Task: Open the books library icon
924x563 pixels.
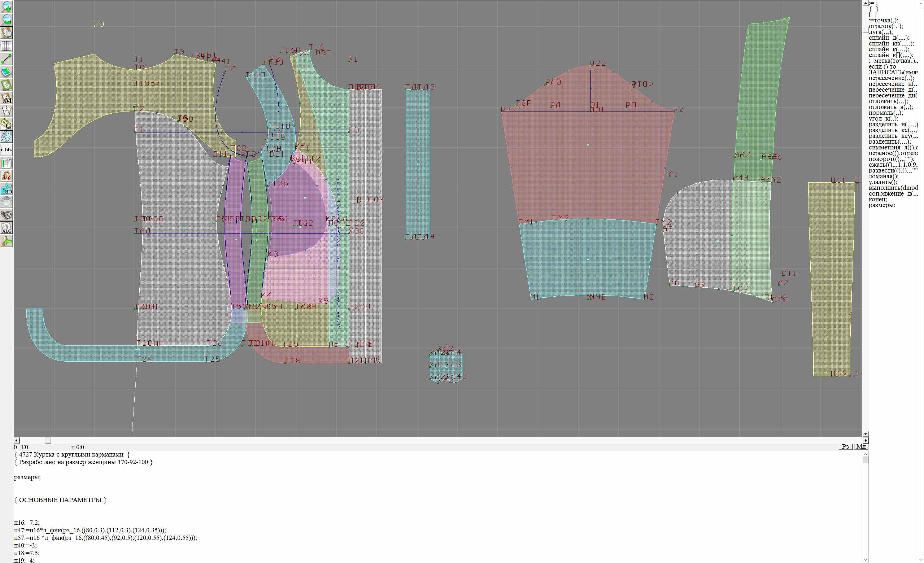Action: (x=7, y=215)
